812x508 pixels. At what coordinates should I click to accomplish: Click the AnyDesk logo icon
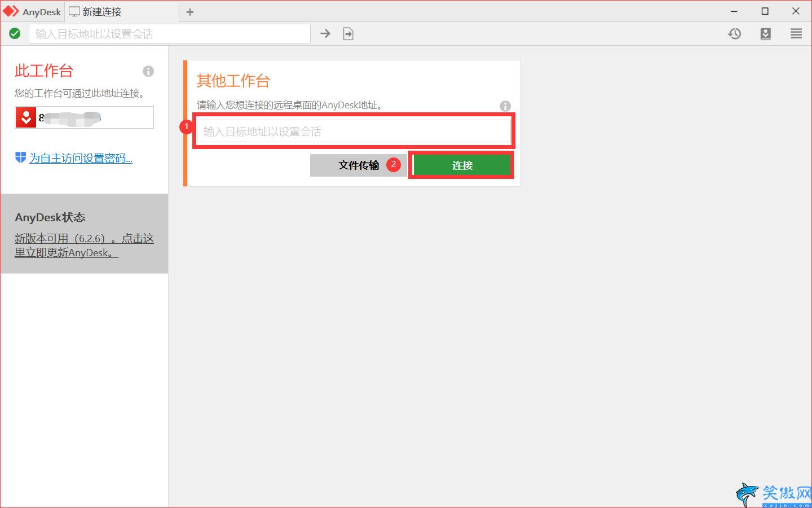click(x=11, y=11)
